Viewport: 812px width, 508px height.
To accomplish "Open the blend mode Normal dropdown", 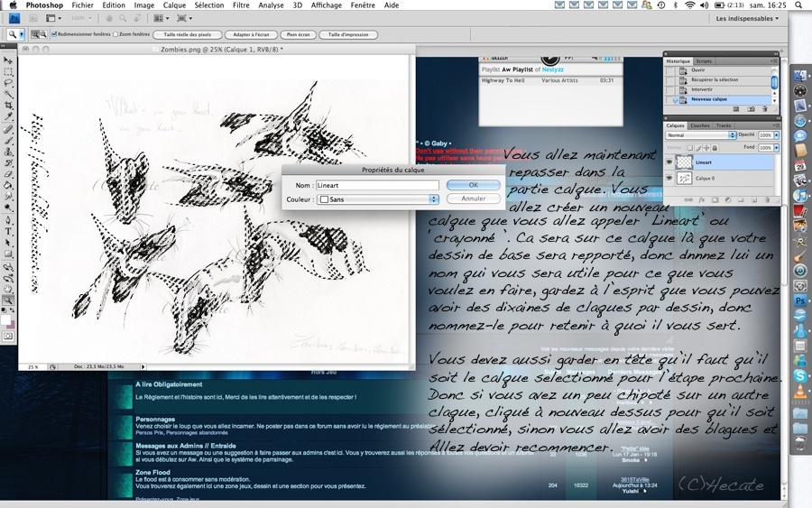I will pos(701,135).
